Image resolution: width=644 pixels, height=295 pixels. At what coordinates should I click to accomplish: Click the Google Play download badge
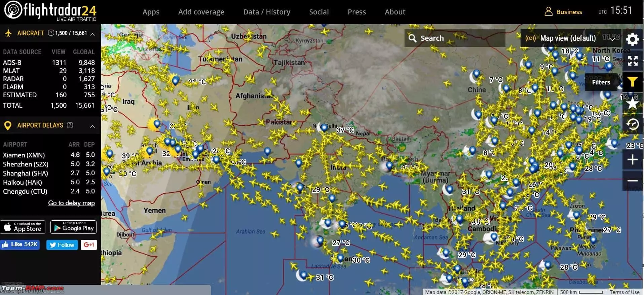(73, 227)
